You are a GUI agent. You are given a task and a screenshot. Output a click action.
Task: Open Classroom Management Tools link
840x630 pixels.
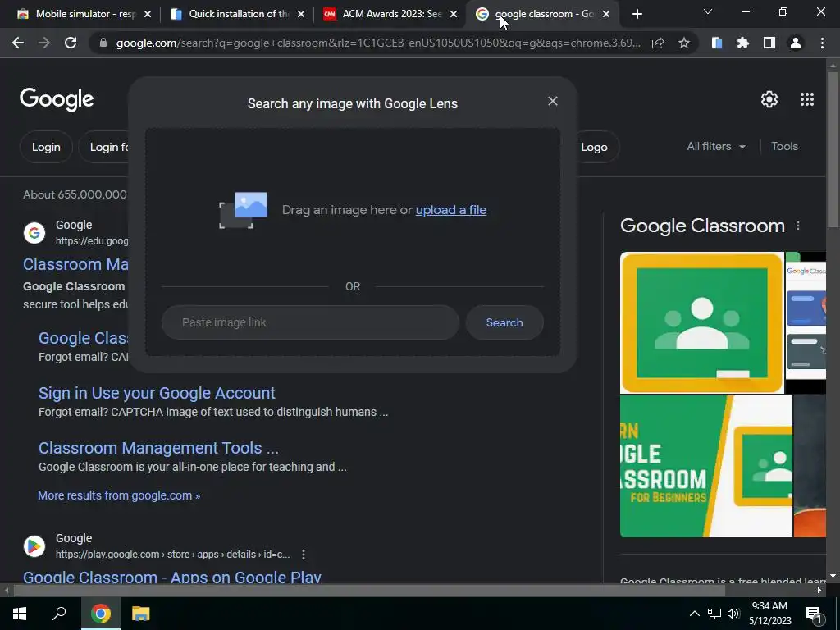pyautogui.click(x=158, y=448)
